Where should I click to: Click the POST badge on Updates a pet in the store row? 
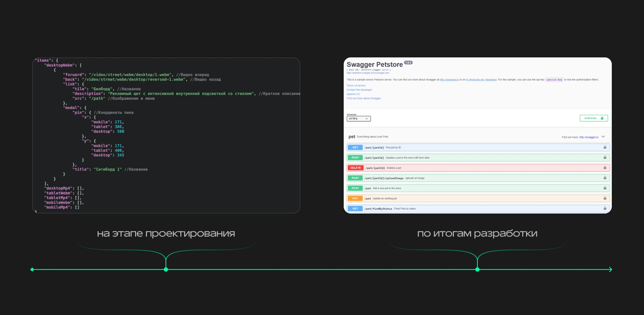pos(355,158)
